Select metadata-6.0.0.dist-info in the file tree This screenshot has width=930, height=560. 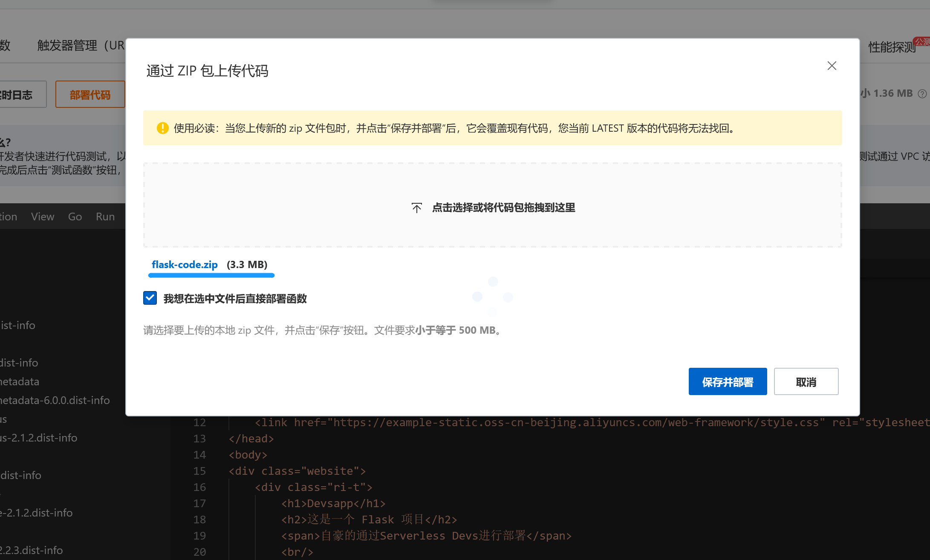(55, 400)
